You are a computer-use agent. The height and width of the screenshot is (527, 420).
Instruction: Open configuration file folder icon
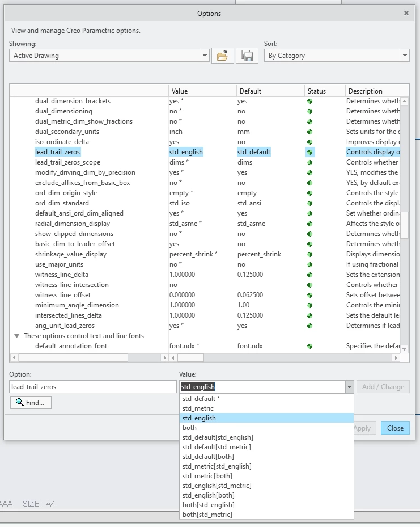(x=222, y=56)
